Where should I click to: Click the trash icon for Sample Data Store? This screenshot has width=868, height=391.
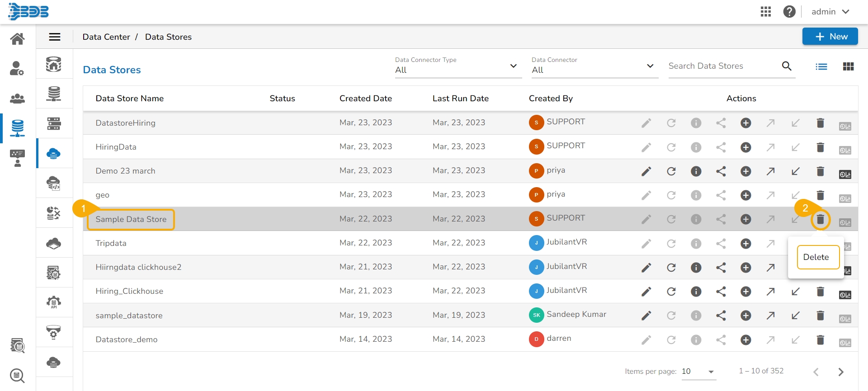(820, 220)
